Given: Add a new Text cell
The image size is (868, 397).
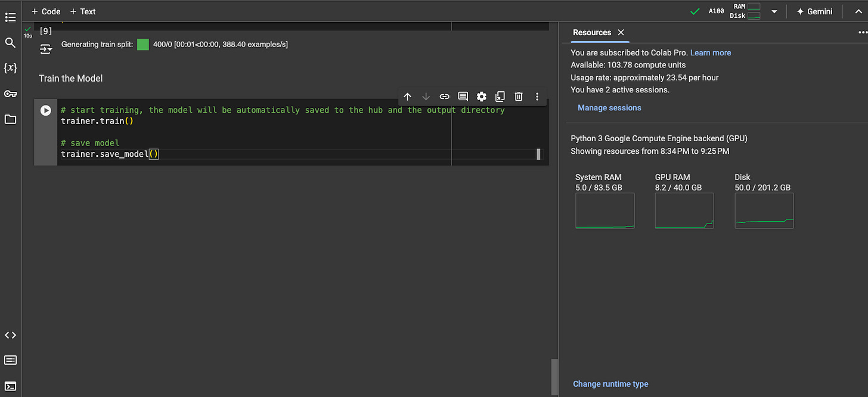Looking at the screenshot, I should [x=83, y=11].
